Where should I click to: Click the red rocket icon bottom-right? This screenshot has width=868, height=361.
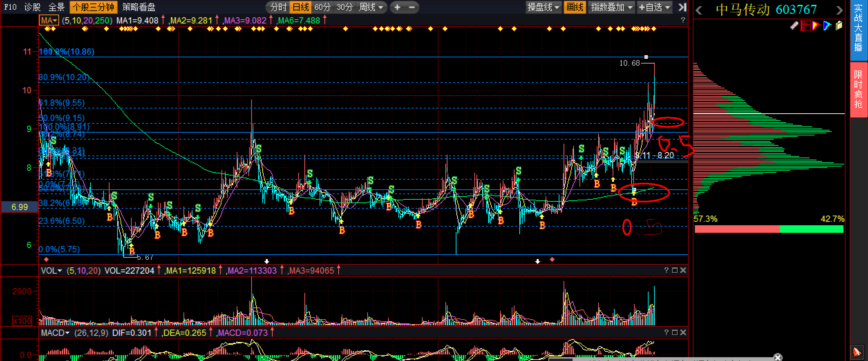click(x=857, y=352)
